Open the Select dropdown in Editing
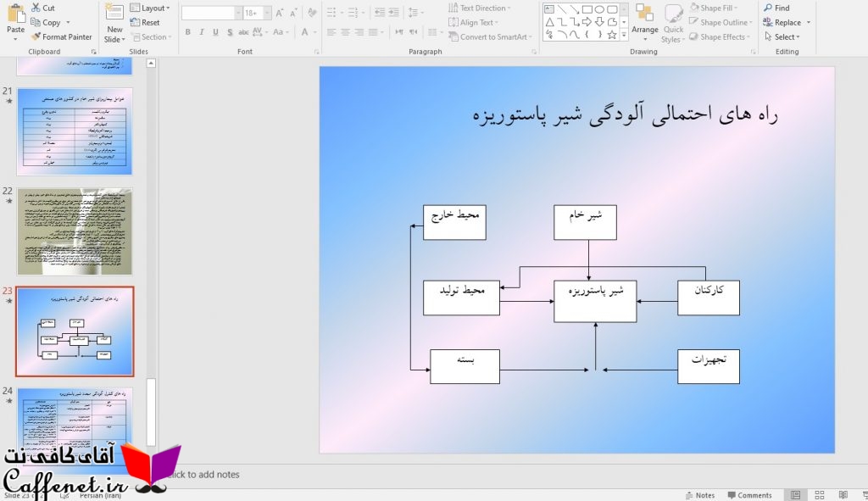This screenshot has height=501, width=868. (x=782, y=36)
